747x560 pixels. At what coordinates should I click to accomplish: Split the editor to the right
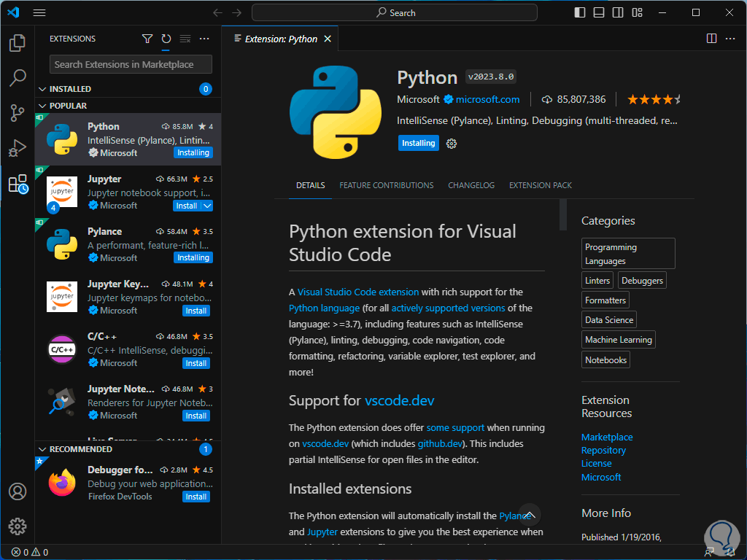tap(711, 39)
